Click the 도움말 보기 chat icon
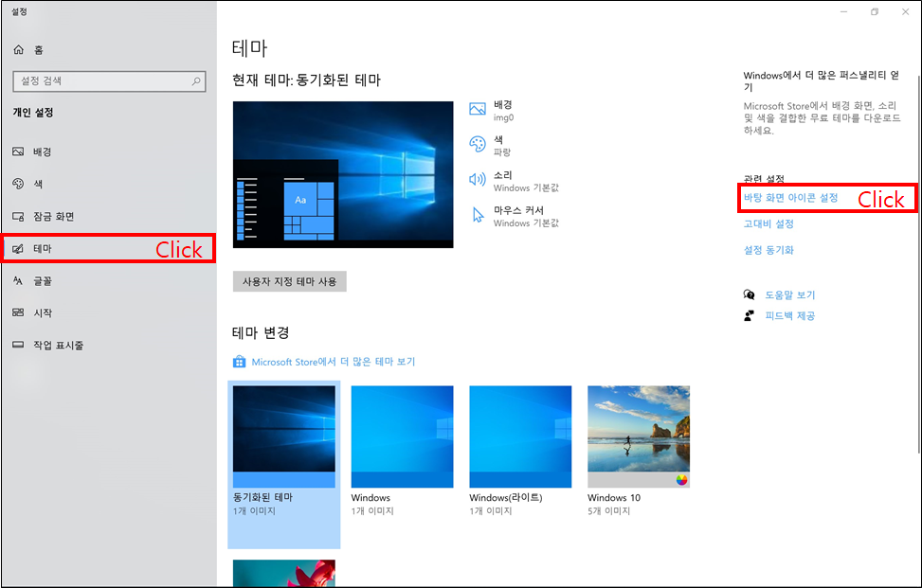Image resolution: width=922 pixels, height=588 pixels. click(750, 294)
